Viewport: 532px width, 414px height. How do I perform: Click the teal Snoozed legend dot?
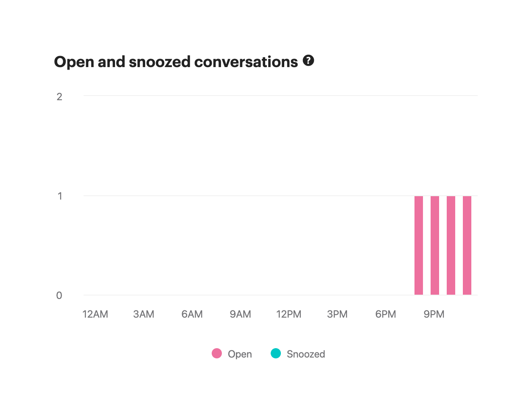coord(276,353)
